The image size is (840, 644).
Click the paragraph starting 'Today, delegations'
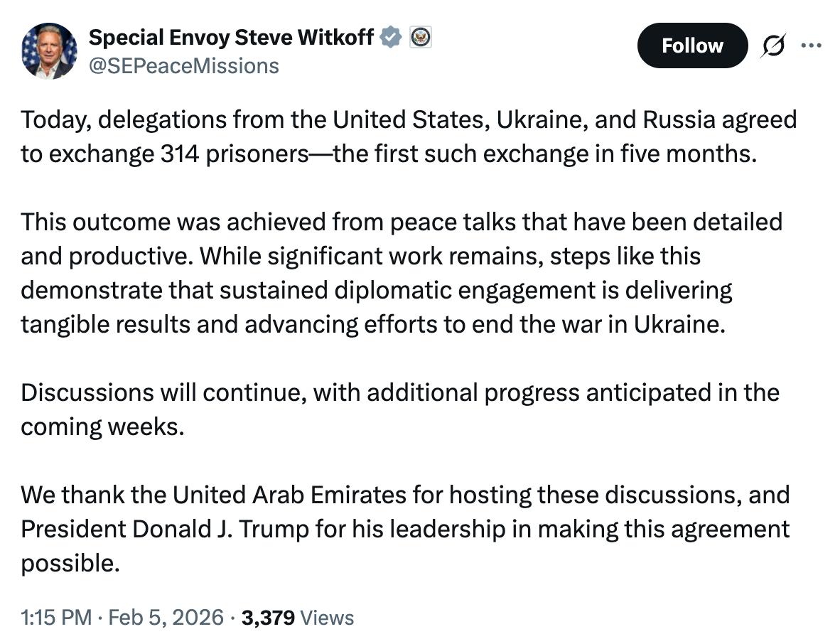[x=408, y=136]
